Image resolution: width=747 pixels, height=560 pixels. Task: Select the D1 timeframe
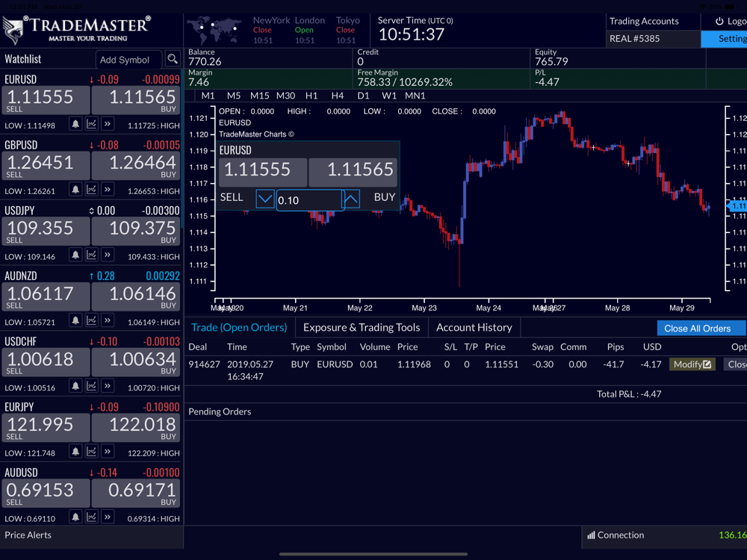363,96
